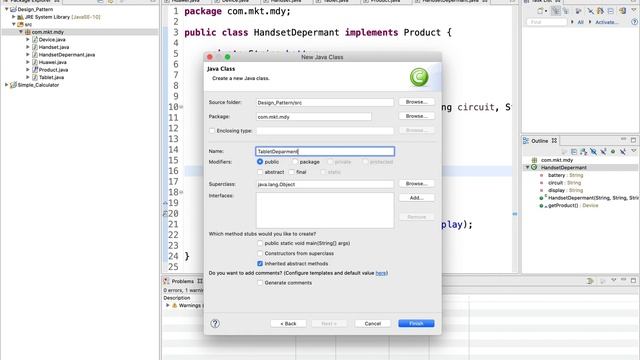Click Browse next to Source folder
640x360 pixels.
pos(416,102)
